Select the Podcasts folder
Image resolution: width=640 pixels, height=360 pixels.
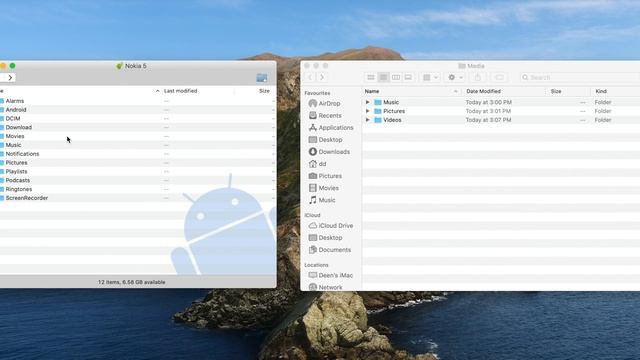18,180
